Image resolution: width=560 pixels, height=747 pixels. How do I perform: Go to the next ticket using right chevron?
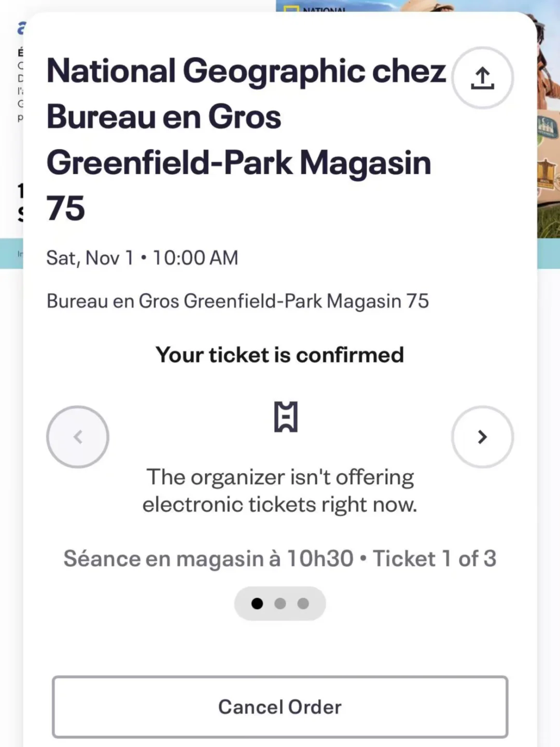(482, 437)
